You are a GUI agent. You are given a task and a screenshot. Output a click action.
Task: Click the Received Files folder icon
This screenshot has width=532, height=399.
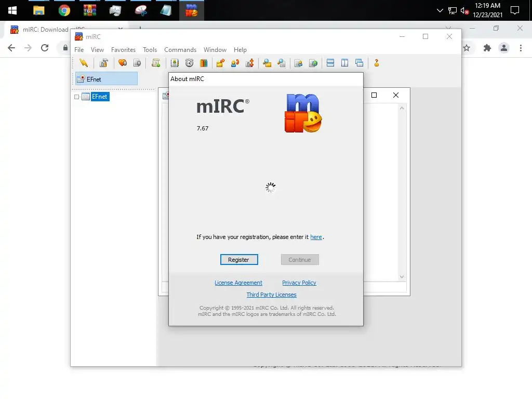coord(267,63)
